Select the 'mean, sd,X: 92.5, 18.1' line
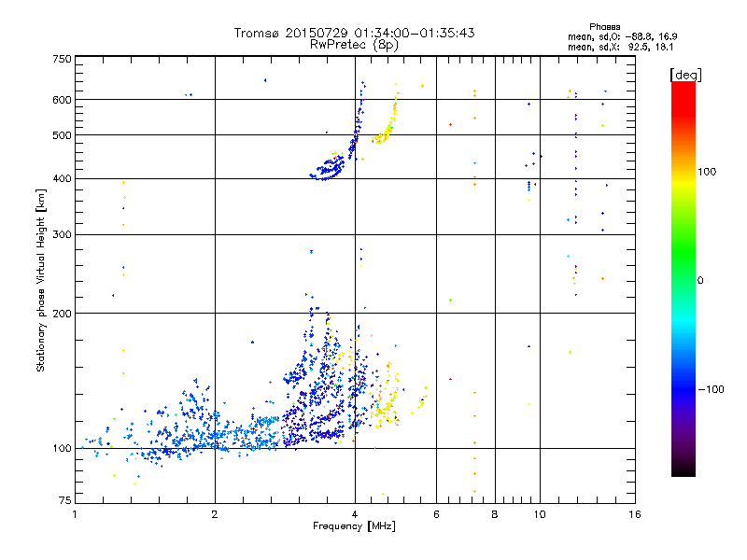This screenshot has width=747, height=560. coord(620,48)
